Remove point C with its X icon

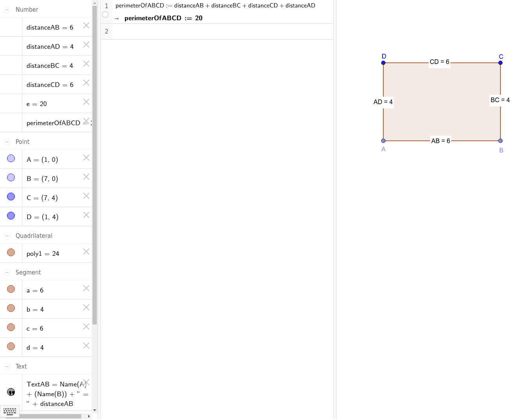(86, 196)
